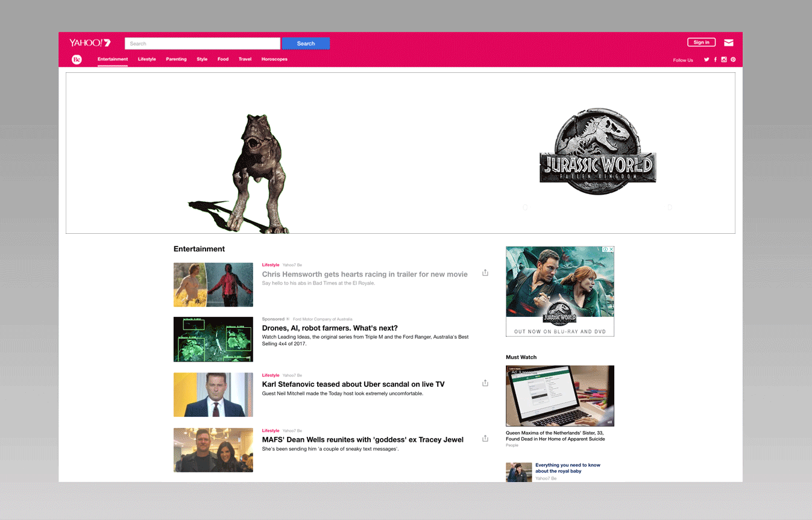812x520 pixels.
Task: Select the Entertainment tab
Action: pyautogui.click(x=113, y=59)
